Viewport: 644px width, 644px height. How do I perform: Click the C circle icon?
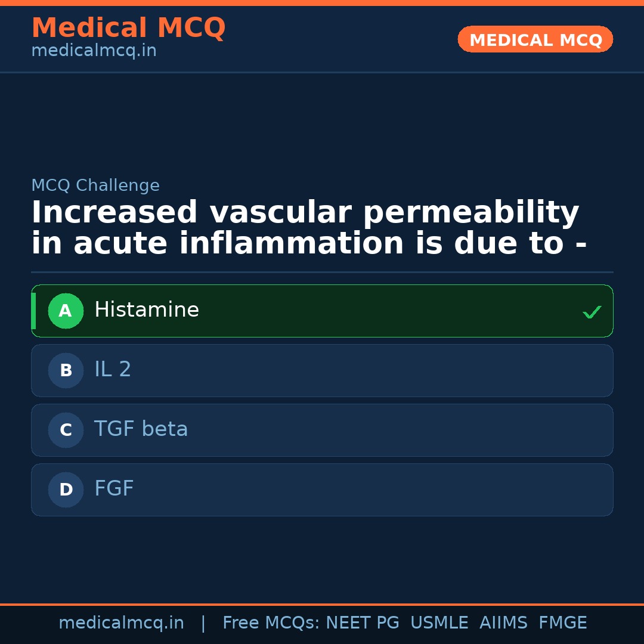tap(66, 430)
